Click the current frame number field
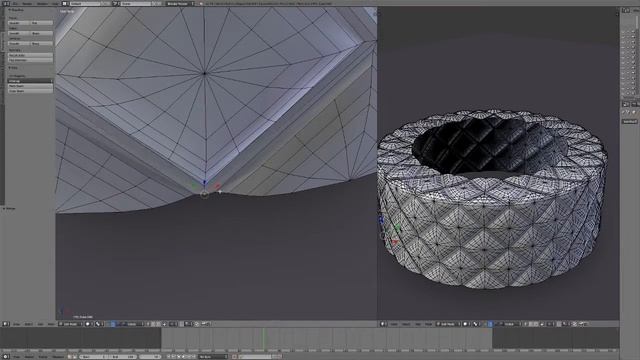The width and height of the screenshot is (640, 360). click(150, 357)
